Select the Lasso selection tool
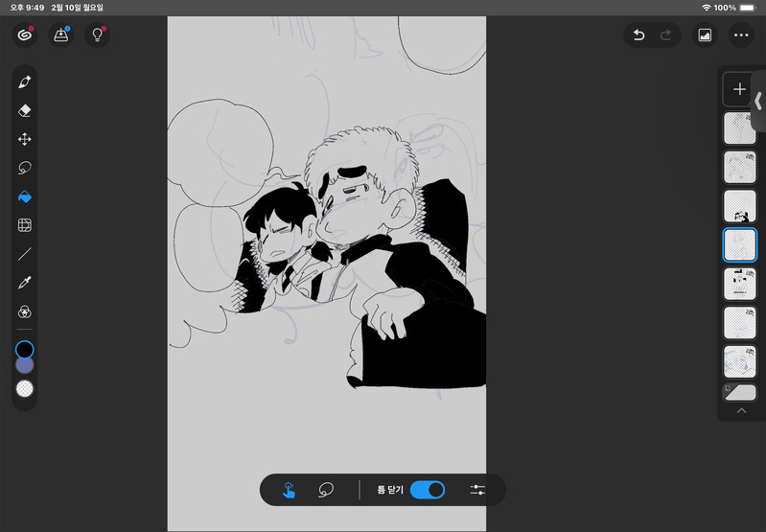The image size is (766, 532). click(x=24, y=168)
